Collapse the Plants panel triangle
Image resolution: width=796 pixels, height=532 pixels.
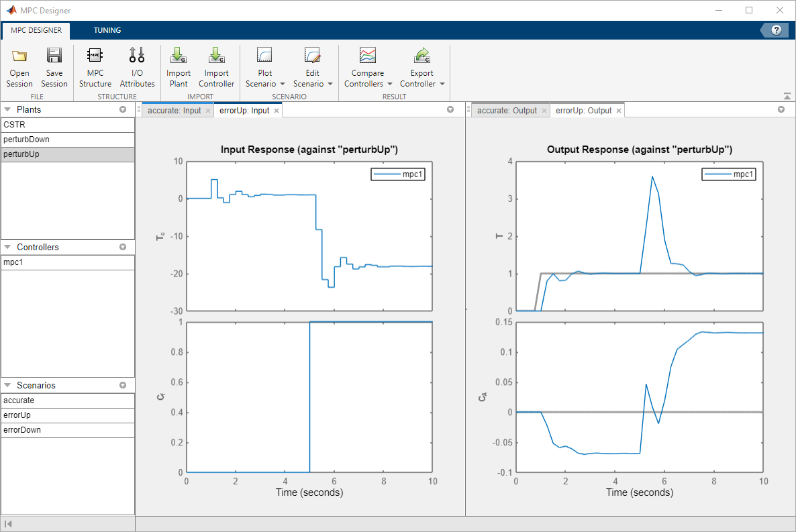tap(7, 109)
